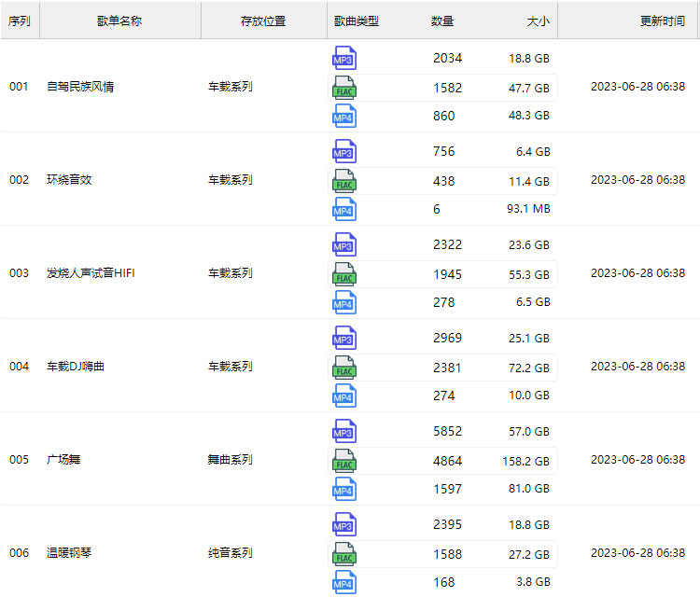
Task: Open the playlist 自驾民族风情
Action: click(80, 87)
